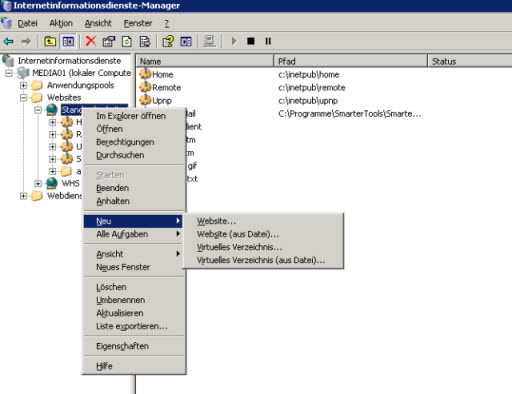Image resolution: width=512 pixels, height=394 pixels.
Task: Sort by the Pfad column header
Action: click(351, 61)
